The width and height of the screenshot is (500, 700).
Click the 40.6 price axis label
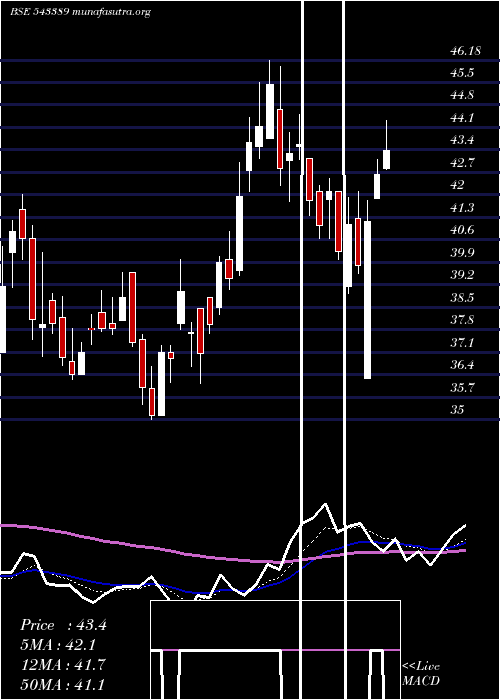pyautogui.click(x=462, y=230)
